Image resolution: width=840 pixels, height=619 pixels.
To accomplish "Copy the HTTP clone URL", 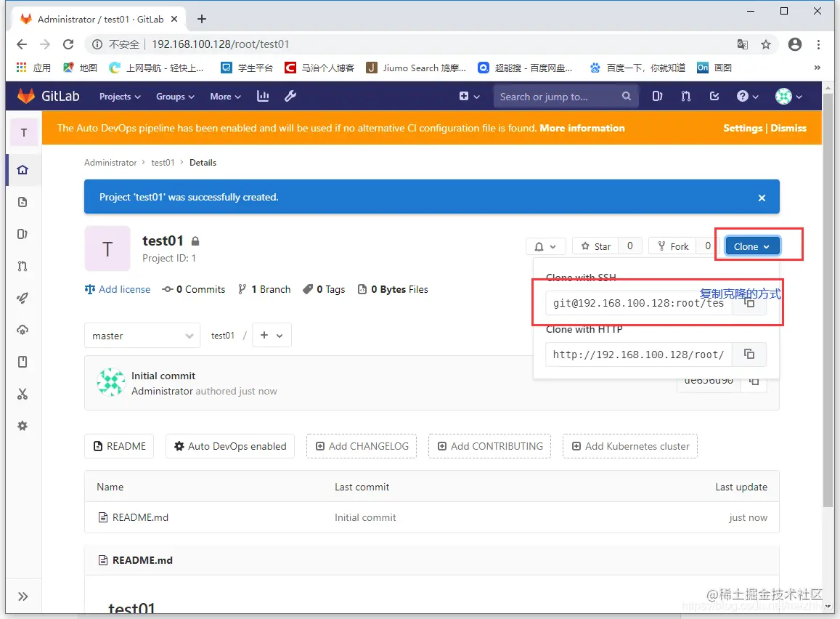I will click(x=749, y=355).
